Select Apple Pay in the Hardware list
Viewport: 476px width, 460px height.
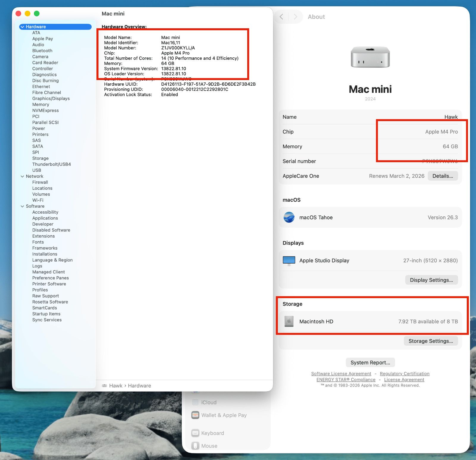pos(43,39)
